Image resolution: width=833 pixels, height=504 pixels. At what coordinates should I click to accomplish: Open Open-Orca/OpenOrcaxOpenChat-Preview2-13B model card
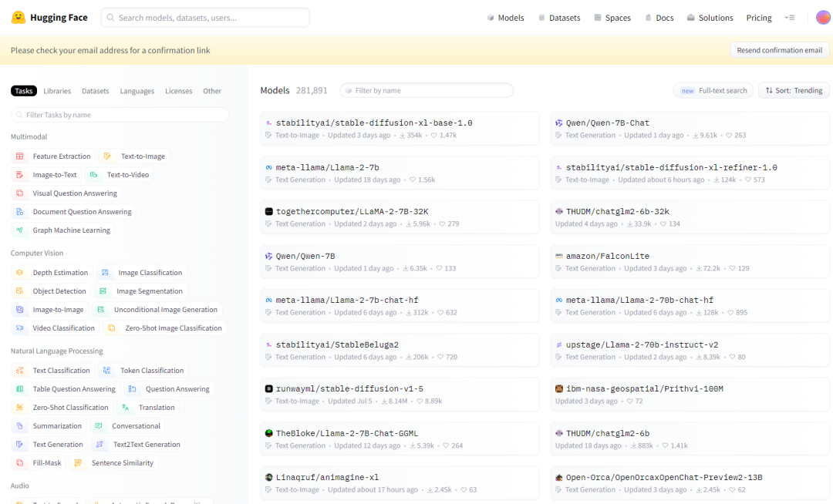tap(690, 482)
